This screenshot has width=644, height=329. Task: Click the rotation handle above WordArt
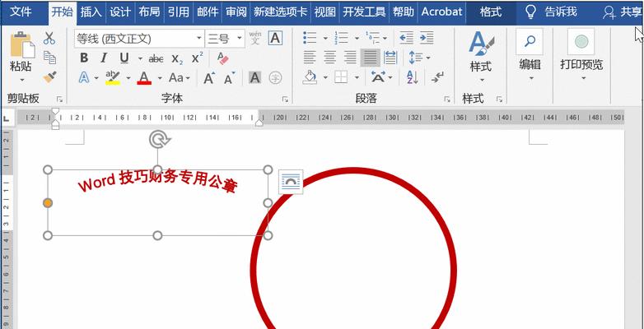point(160,140)
